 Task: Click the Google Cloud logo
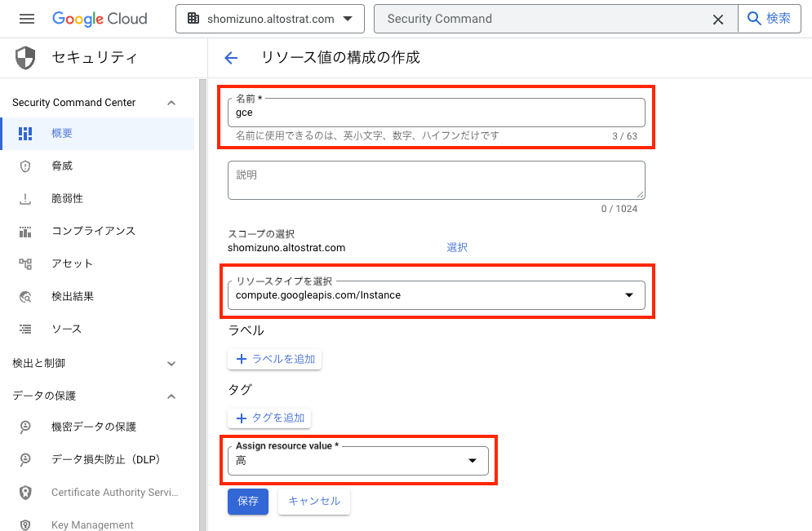click(100, 19)
